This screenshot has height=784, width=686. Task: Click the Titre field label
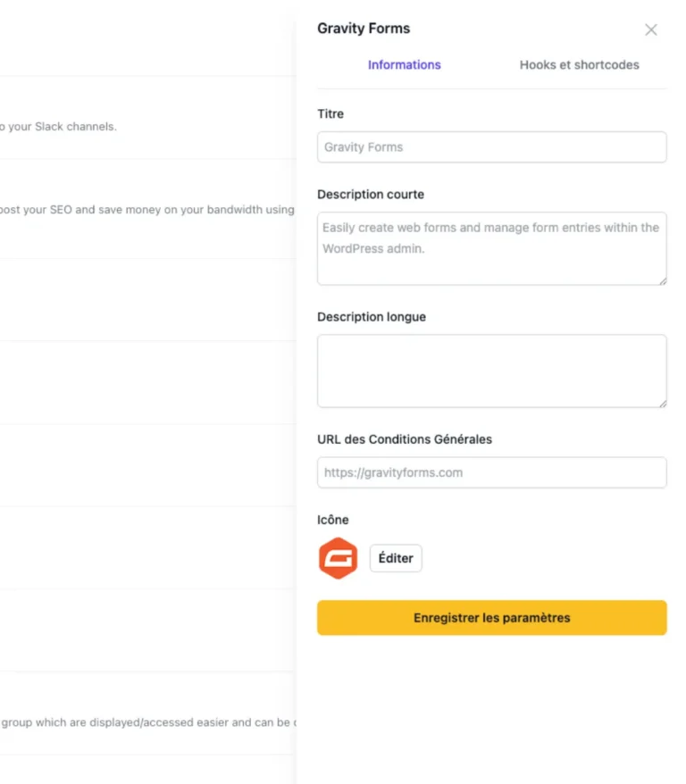[330, 114]
